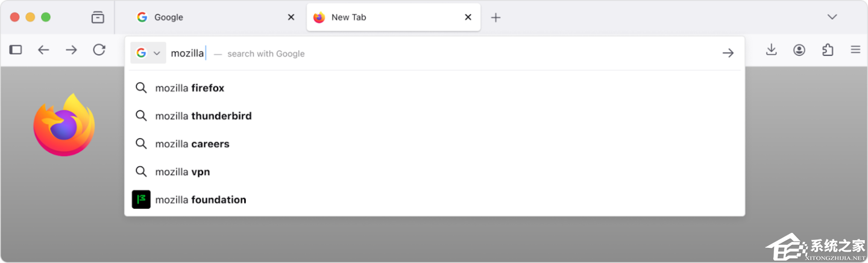Select the New Tab tab
This screenshot has height=263, width=868.
pyautogui.click(x=380, y=17)
